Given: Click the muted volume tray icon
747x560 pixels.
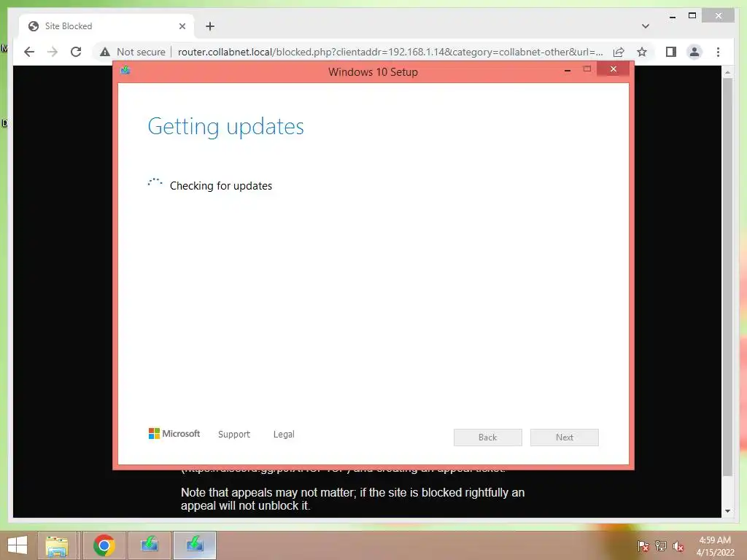Looking at the screenshot, I should point(678,546).
